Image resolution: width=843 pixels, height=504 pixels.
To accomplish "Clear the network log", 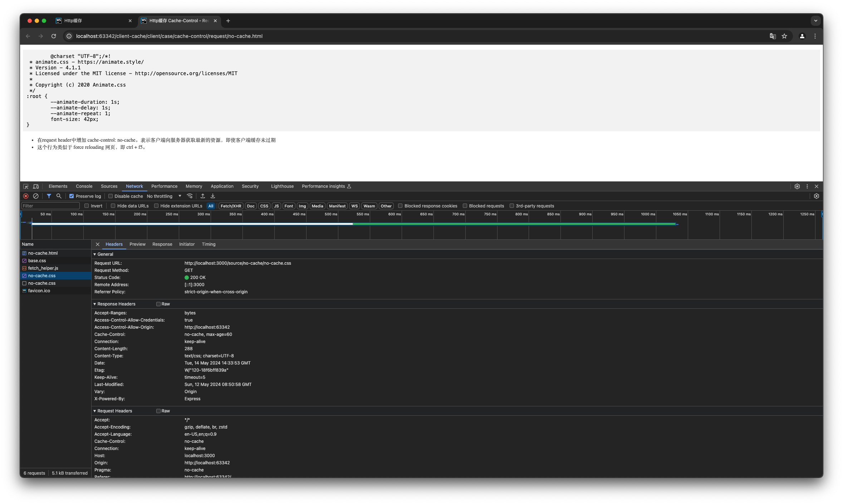I will tap(36, 196).
